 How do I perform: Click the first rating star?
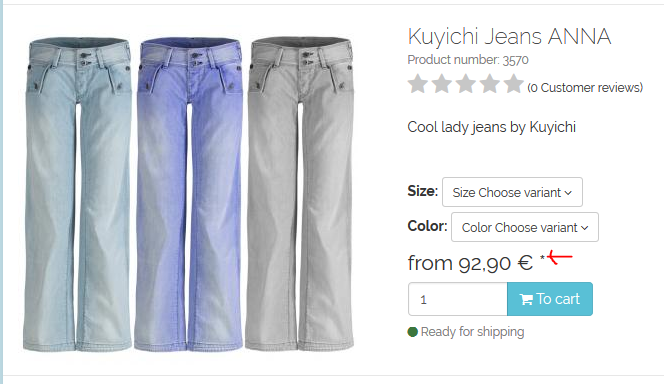(x=418, y=83)
